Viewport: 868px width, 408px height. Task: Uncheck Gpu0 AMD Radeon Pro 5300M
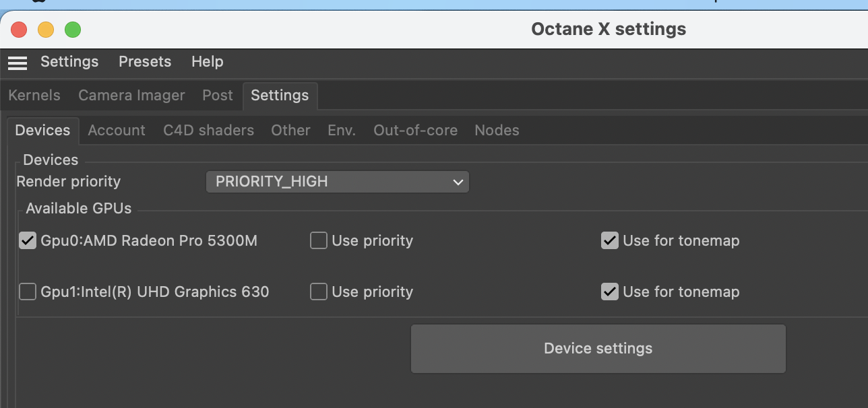pos(28,241)
